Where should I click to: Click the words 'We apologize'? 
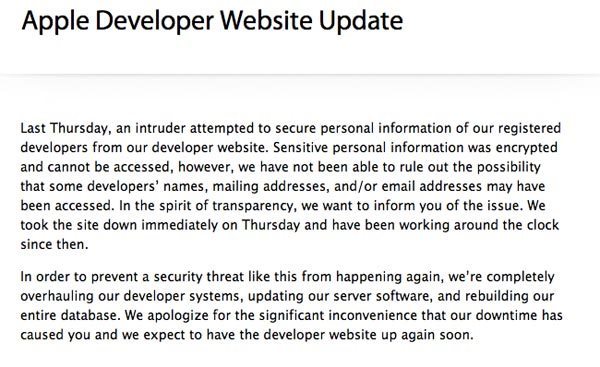(166, 316)
